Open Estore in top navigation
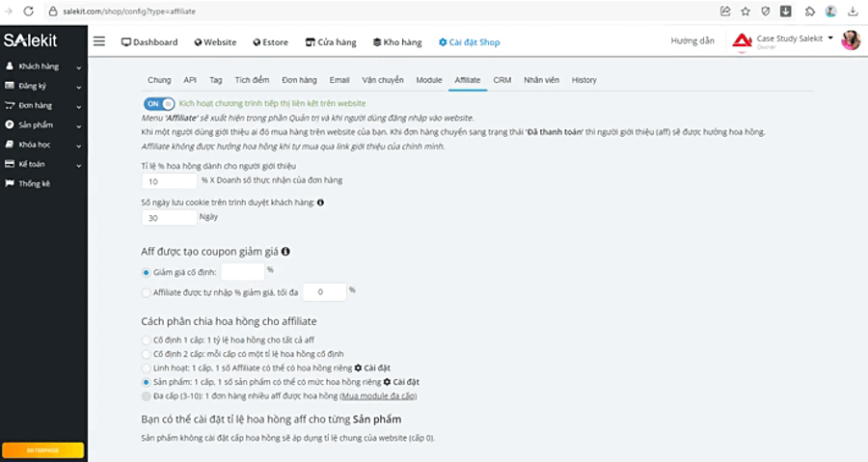This screenshot has width=868, height=462. pos(271,42)
